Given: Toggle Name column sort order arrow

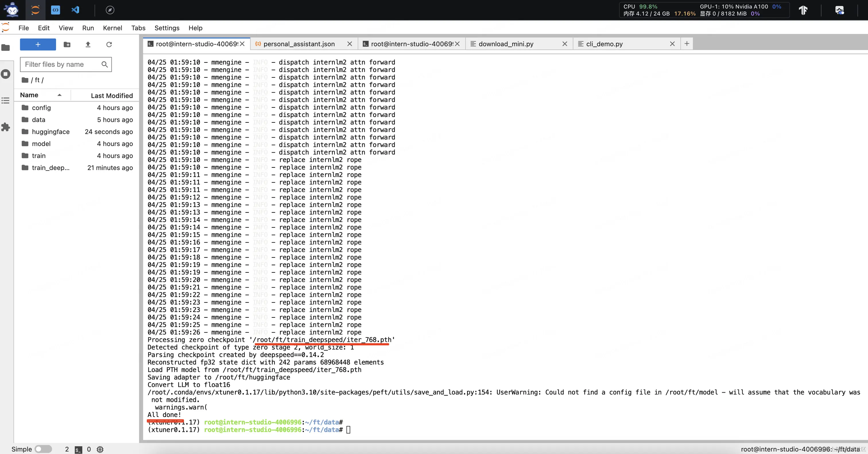Looking at the screenshot, I should (60, 95).
